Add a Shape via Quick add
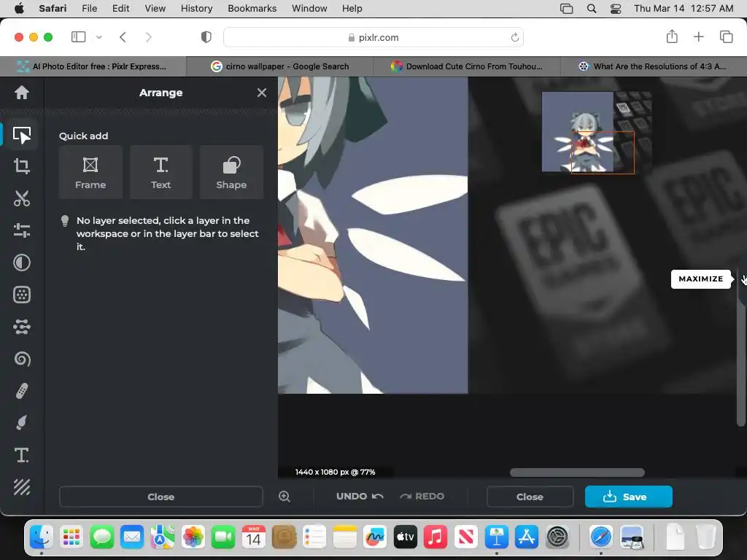 (231, 172)
